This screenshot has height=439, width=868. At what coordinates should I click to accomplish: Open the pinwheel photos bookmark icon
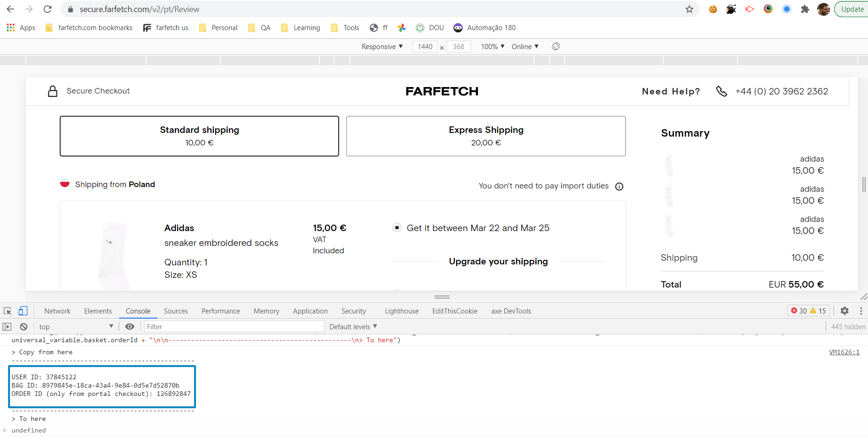point(402,28)
